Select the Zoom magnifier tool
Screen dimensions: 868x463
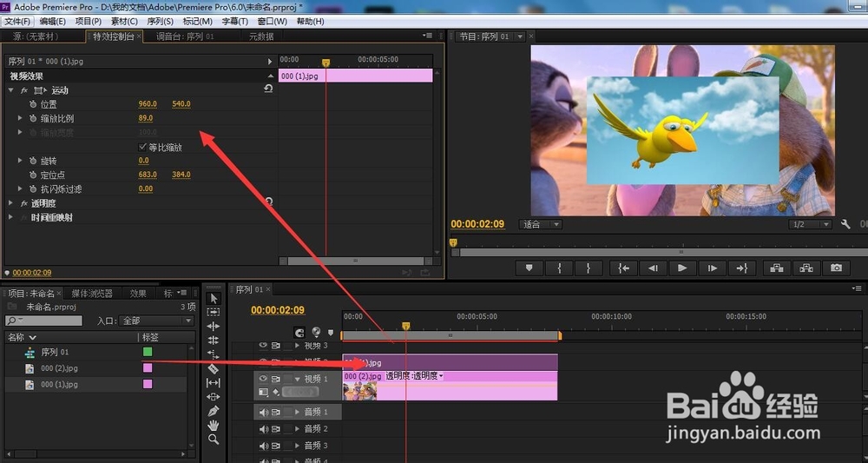pyautogui.click(x=214, y=440)
